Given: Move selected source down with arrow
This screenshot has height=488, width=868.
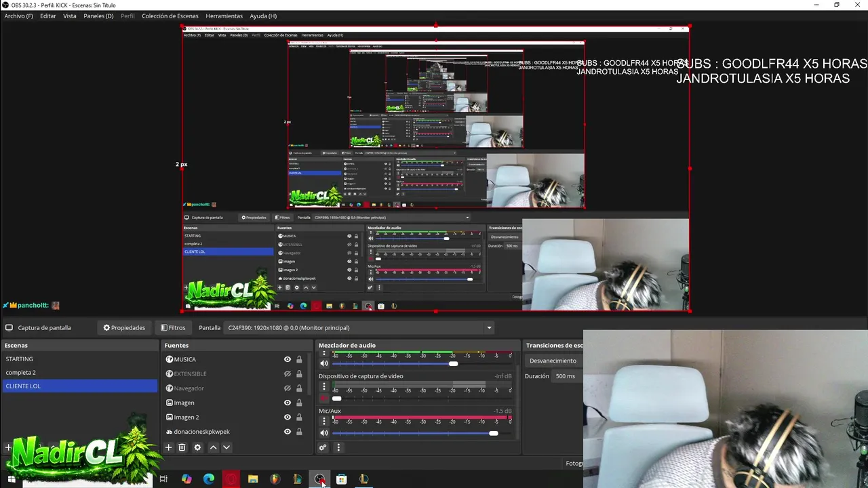Looking at the screenshot, I should tap(226, 447).
